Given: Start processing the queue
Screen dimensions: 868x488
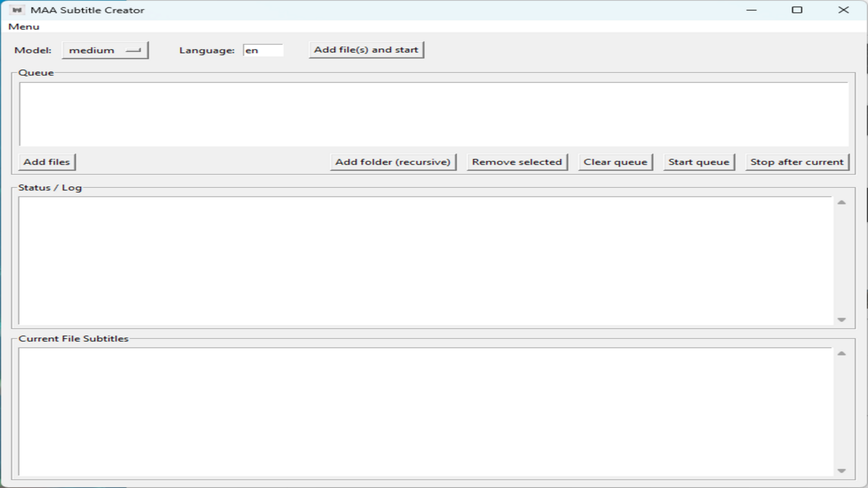Looking at the screenshot, I should 698,162.
